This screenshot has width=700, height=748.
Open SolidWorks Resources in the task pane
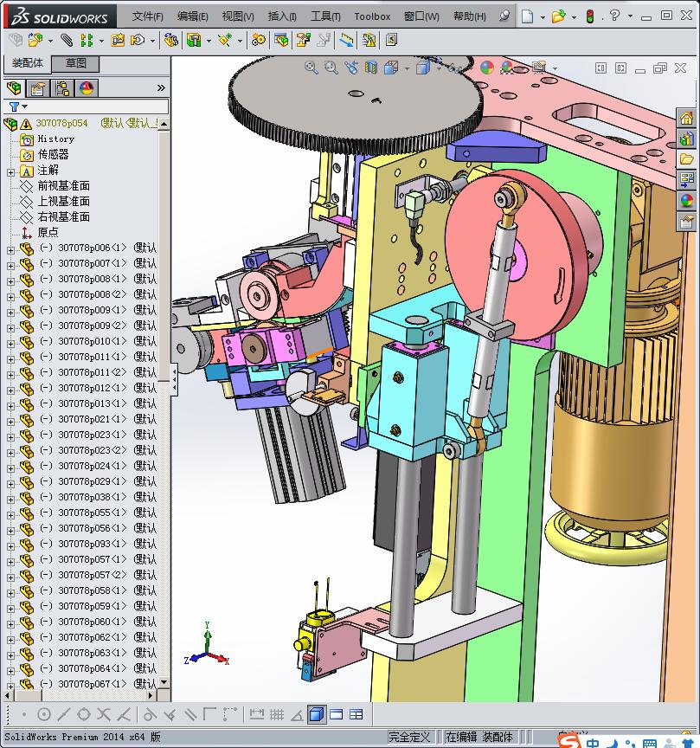687,119
